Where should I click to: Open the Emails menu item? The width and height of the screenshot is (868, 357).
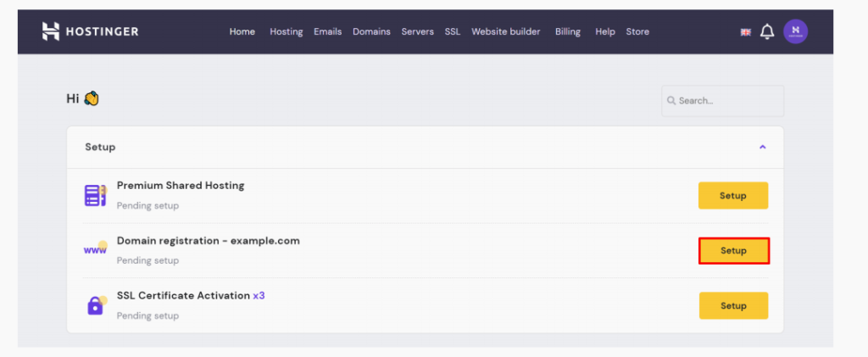tap(327, 32)
